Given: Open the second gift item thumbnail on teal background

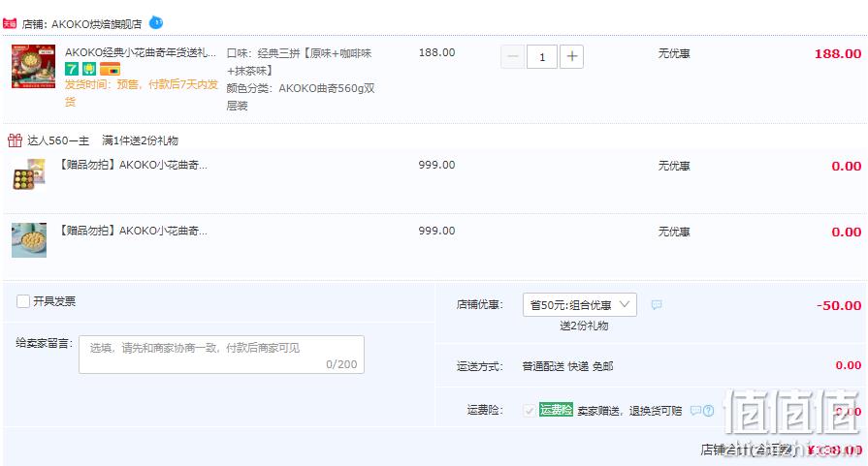Looking at the screenshot, I should (29, 240).
